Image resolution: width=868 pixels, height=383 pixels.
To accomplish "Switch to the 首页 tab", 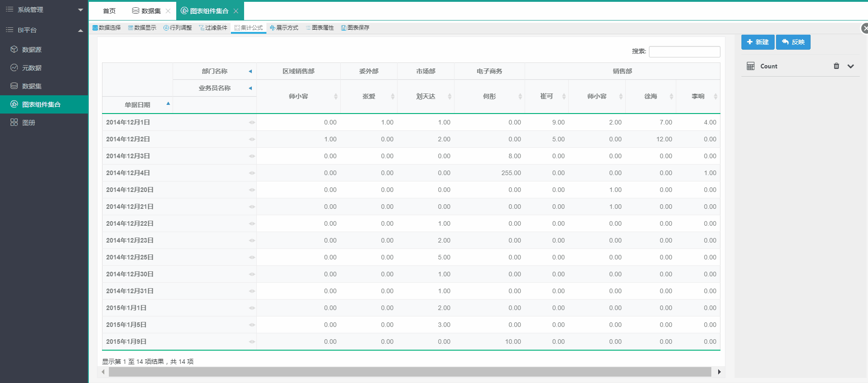I will click(109, 11).
